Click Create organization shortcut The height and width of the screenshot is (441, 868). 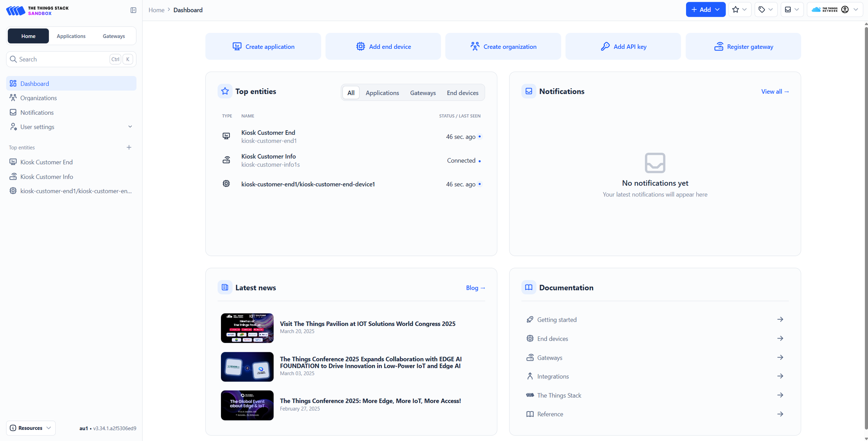point(503,46)
